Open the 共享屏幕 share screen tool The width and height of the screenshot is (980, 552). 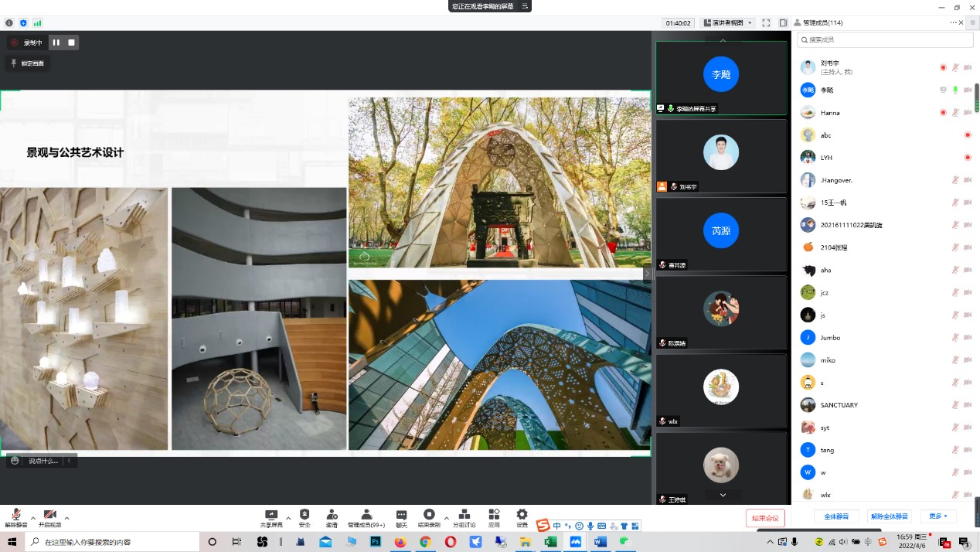[271, 515]
